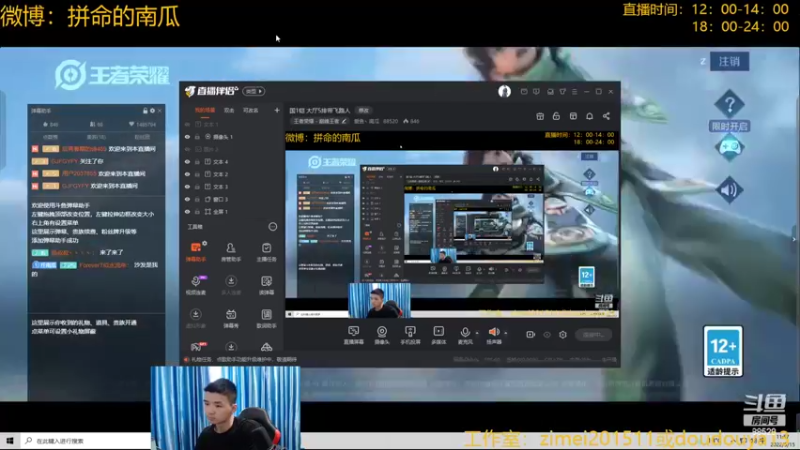Click the 直播弹幕 source button

(354, 335)
